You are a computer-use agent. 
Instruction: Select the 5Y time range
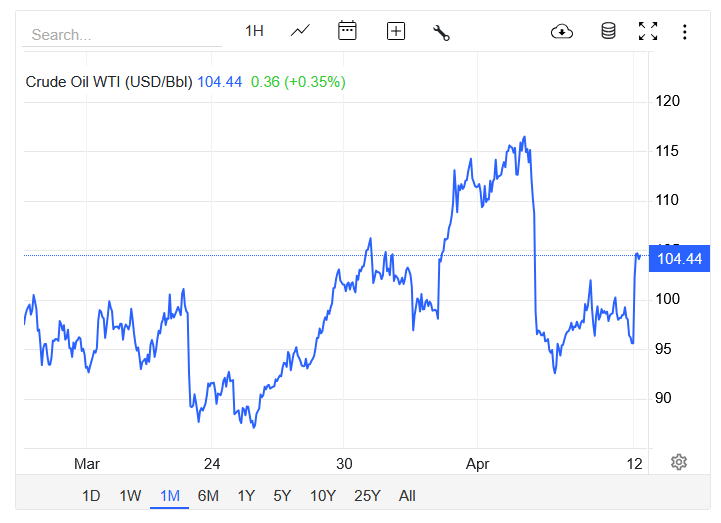coord(282,496)
